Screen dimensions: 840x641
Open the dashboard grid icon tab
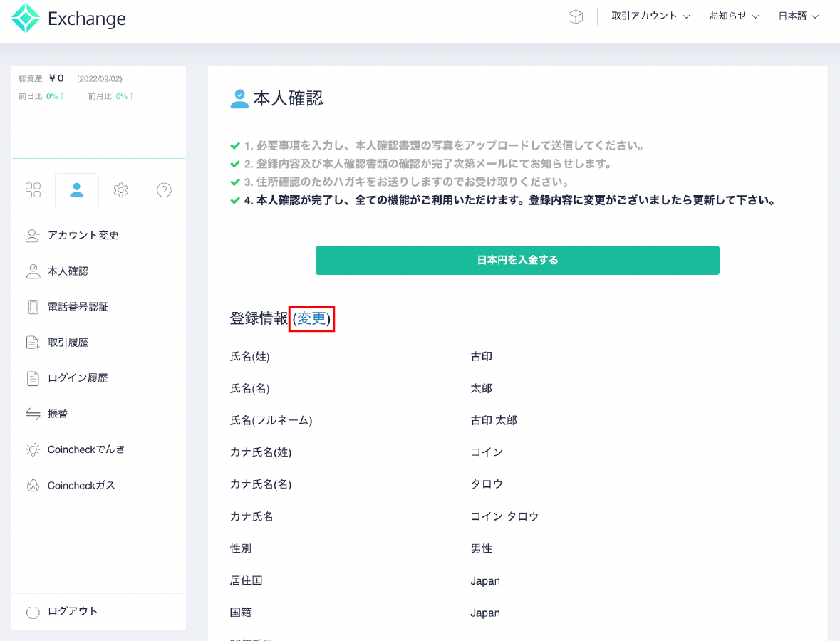point(33,190)
